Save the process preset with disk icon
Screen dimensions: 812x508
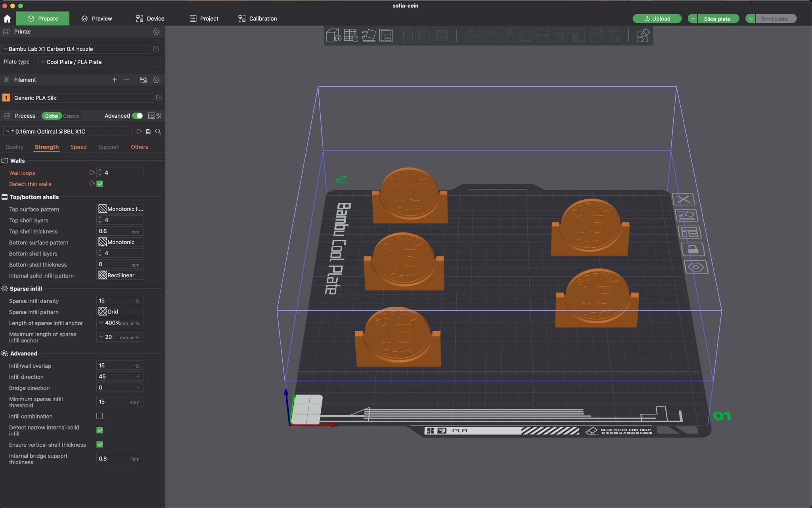click(x=149, y=132)
